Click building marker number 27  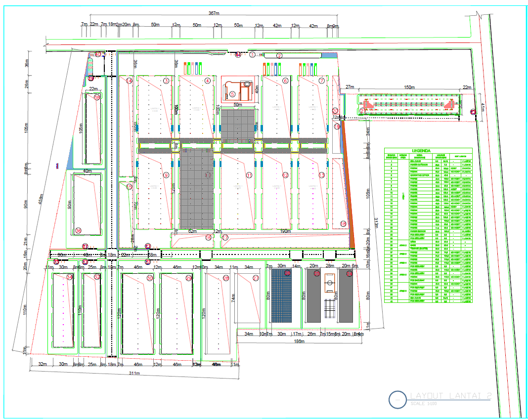pos(256,278)
